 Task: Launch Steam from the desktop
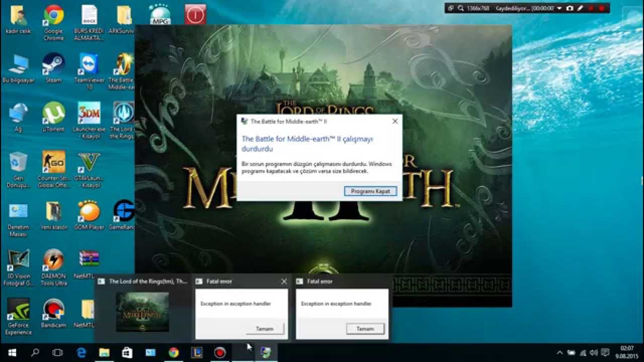point(53,69)
